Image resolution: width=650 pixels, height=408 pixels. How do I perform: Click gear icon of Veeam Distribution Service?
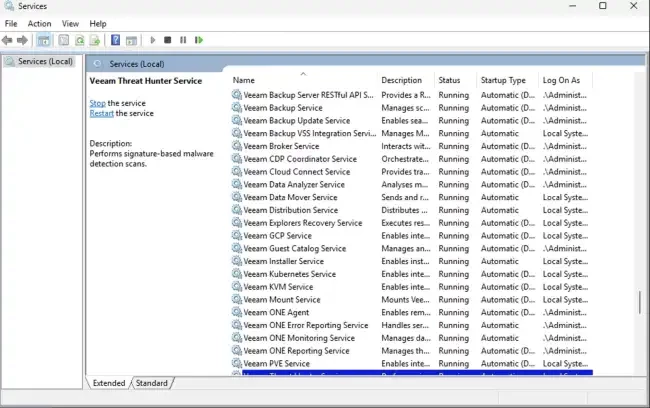(237, 210)
